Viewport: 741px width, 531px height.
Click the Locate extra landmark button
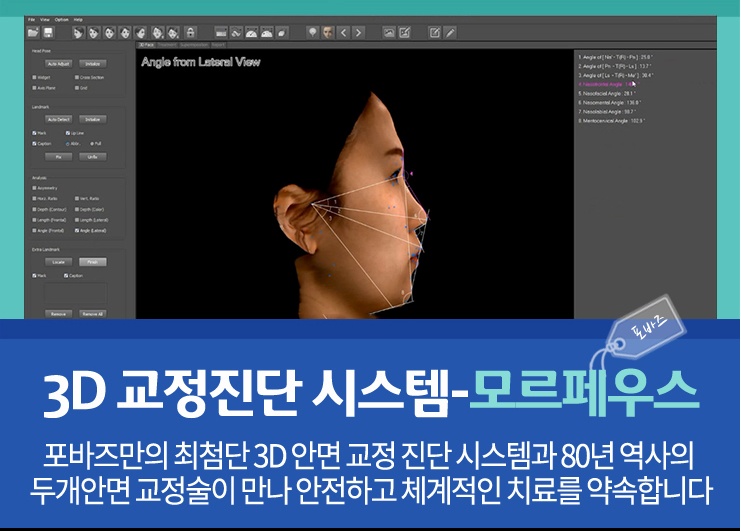point(59,262)
